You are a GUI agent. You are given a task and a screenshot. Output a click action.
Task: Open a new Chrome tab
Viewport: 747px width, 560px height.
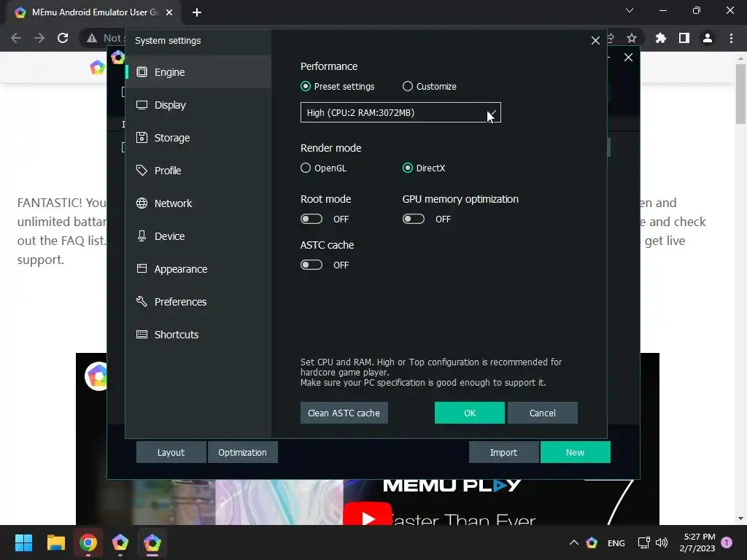(197, 12)
